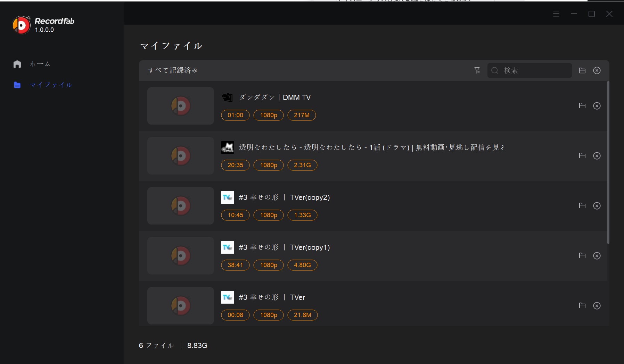Click the 検索 search field
The width and height of the screenshot is (624, 364).
(529, 70)
